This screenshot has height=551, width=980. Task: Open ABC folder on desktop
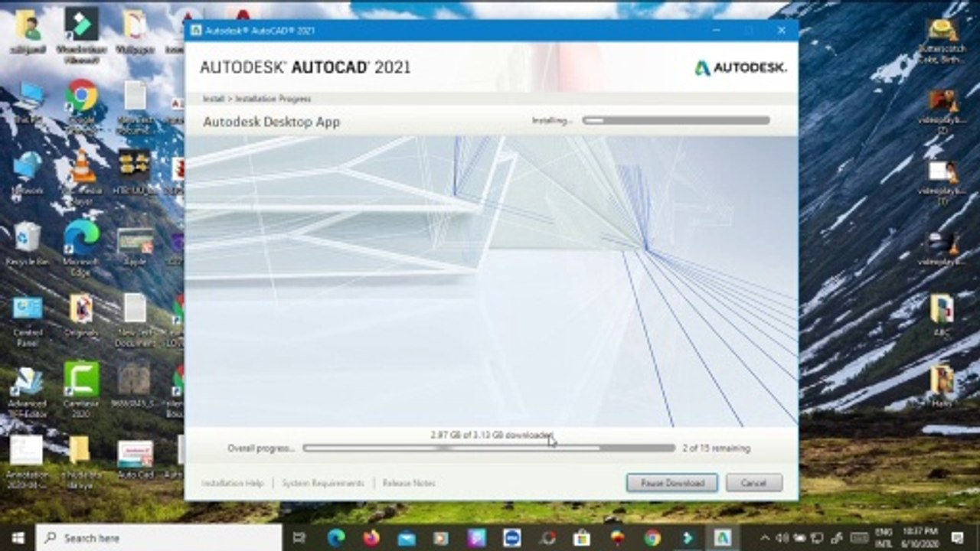point(942,314)
